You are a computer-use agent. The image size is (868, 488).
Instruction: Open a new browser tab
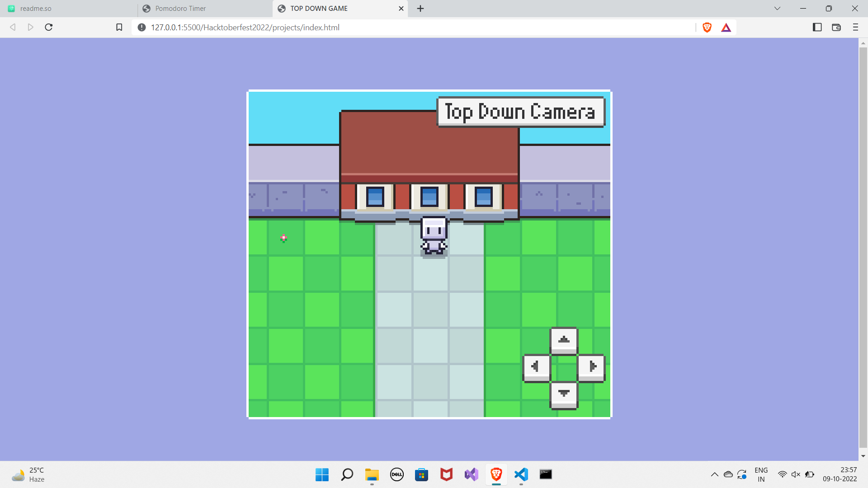[x=420, y=9]
